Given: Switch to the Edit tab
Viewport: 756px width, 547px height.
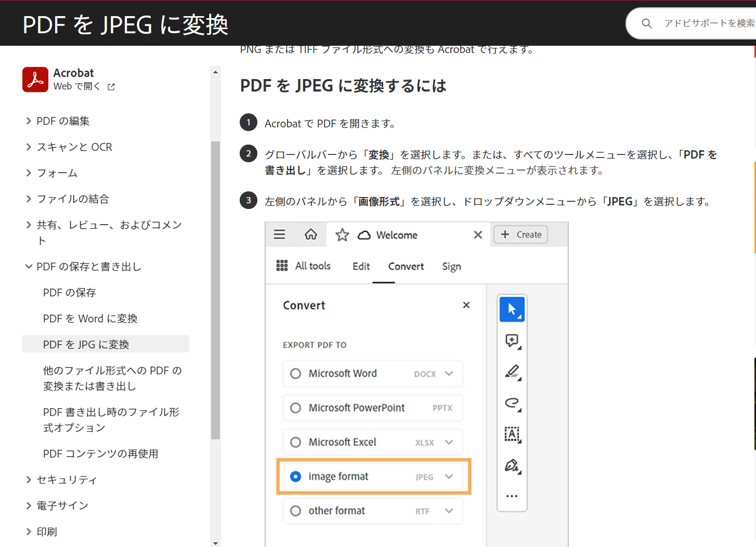Looking at the screenshot, I should tap(361, 266).
